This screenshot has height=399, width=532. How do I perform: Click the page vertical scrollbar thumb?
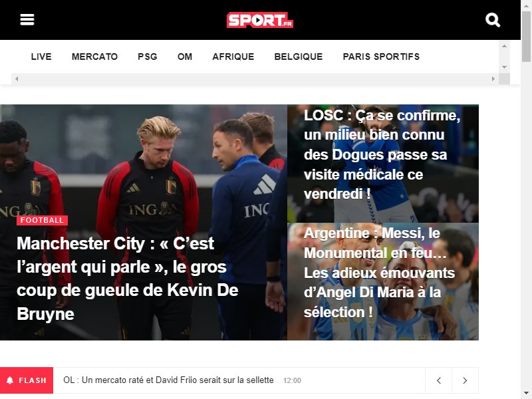[527, 37]
